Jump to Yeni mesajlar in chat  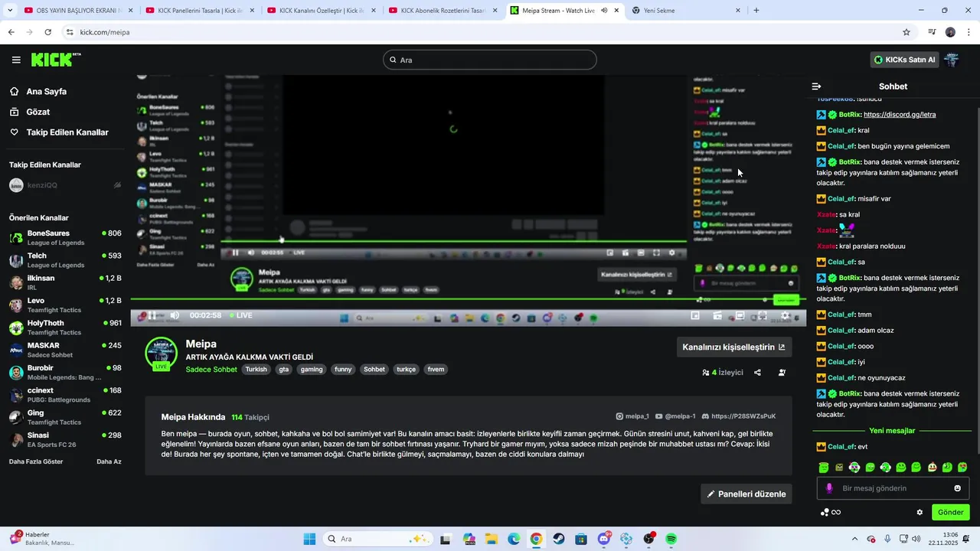[x=892, y=431]
